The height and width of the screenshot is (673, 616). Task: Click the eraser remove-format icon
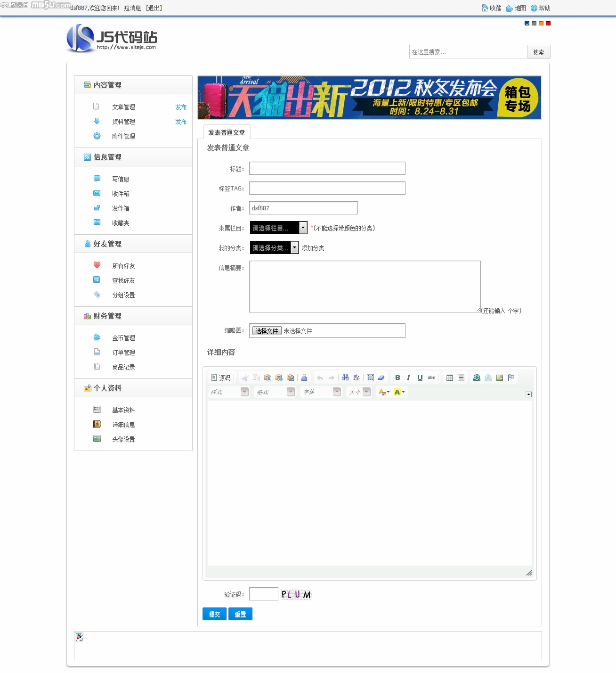click(381, 378)
